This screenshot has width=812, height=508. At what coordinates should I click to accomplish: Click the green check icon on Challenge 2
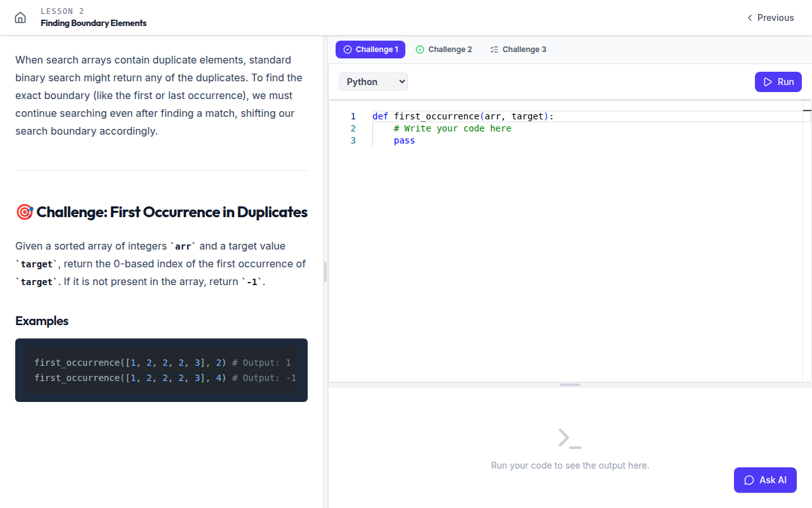coord(420,50)
